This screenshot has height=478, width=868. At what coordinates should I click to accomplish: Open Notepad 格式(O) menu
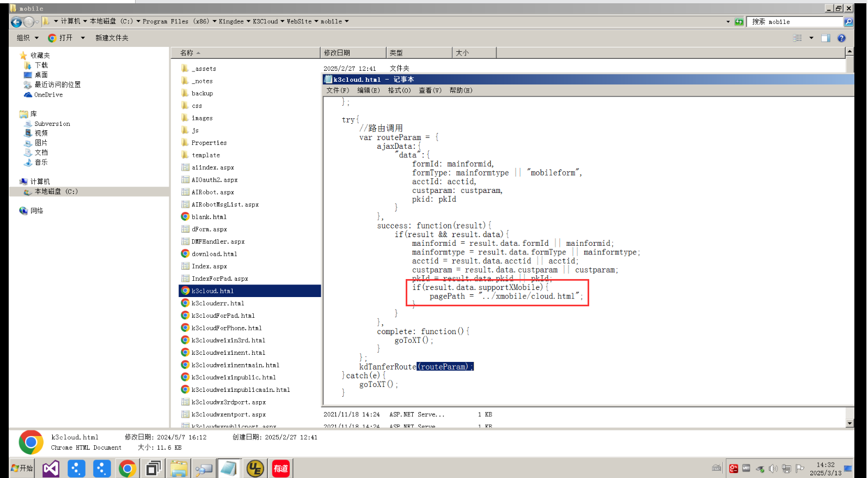tap(399, 90)
